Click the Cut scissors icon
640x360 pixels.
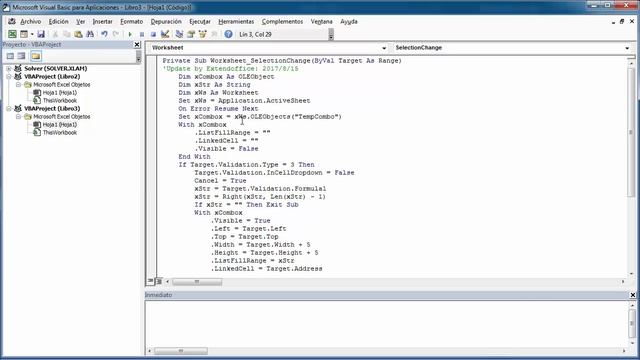tap(55, 34)
